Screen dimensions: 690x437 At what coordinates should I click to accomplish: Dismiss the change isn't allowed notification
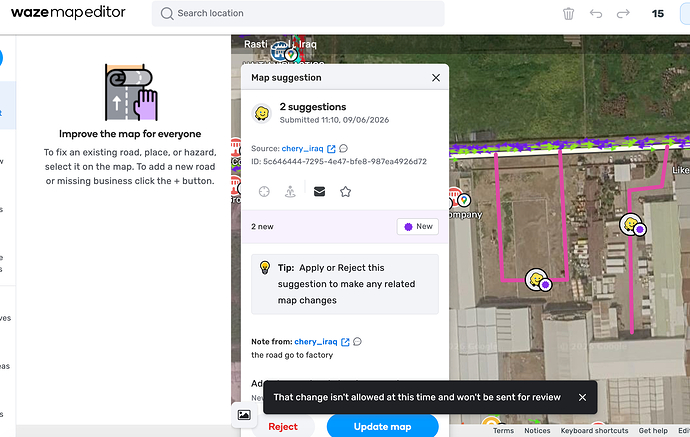(x=582, y=397)
